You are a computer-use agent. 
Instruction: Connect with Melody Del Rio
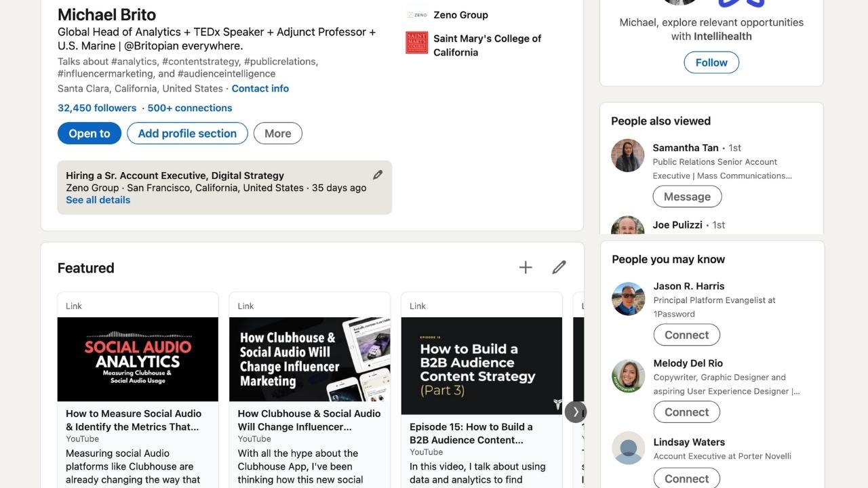click(x=686, y=412)
